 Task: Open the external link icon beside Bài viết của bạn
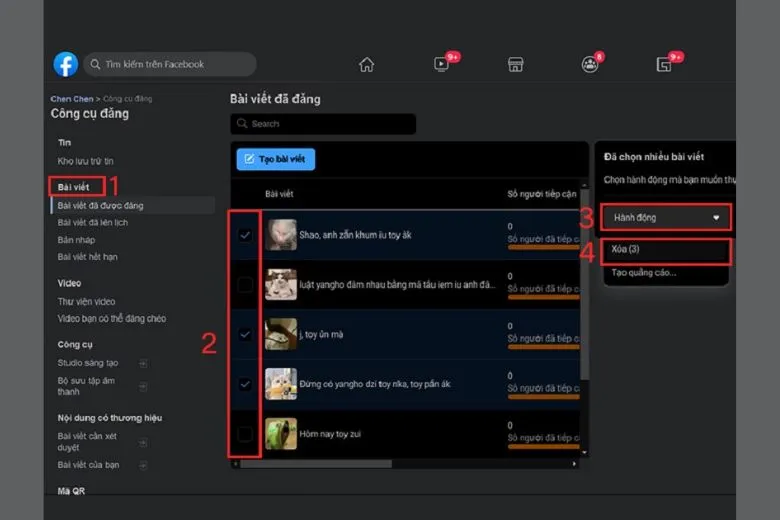[143, 465]
